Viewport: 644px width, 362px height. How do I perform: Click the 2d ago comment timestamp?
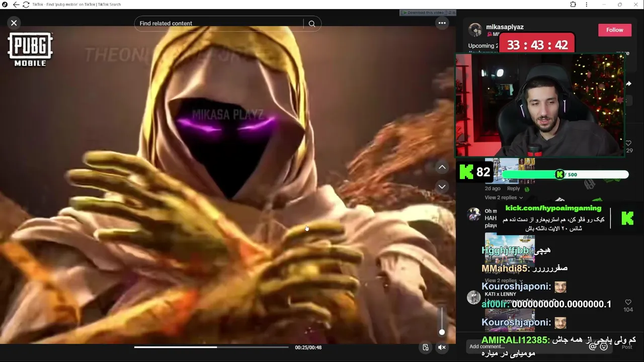pos(493,189)
